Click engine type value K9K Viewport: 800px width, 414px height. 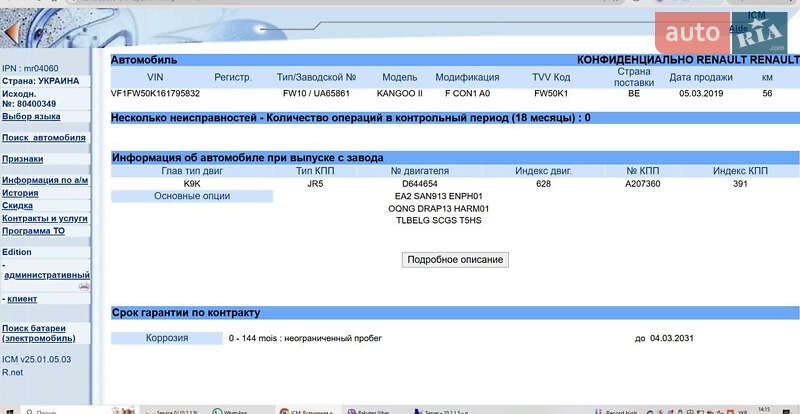click(x=192, y=184)
